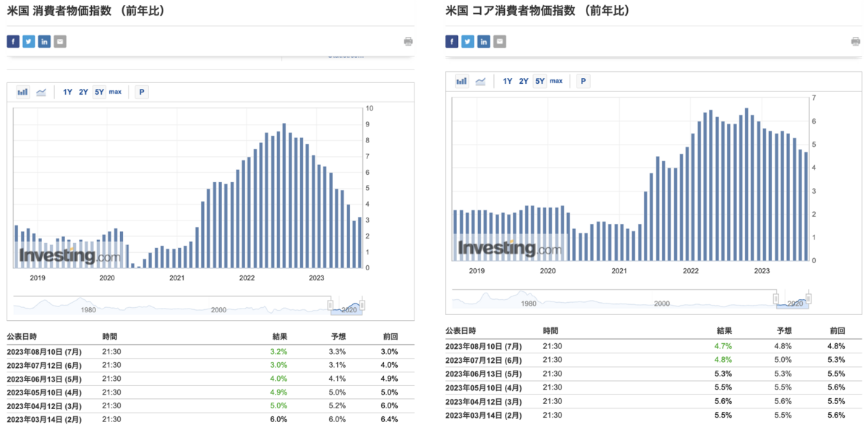Share CPI chart on Twitter
The height and width of the screenshot is (430, 868).
[x=29, y=41]
